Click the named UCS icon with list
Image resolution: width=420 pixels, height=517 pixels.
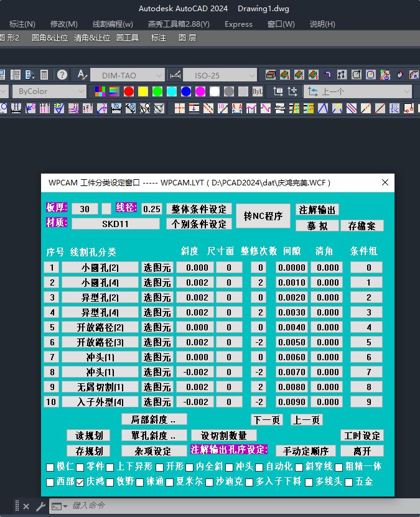[x=278, y=91]
